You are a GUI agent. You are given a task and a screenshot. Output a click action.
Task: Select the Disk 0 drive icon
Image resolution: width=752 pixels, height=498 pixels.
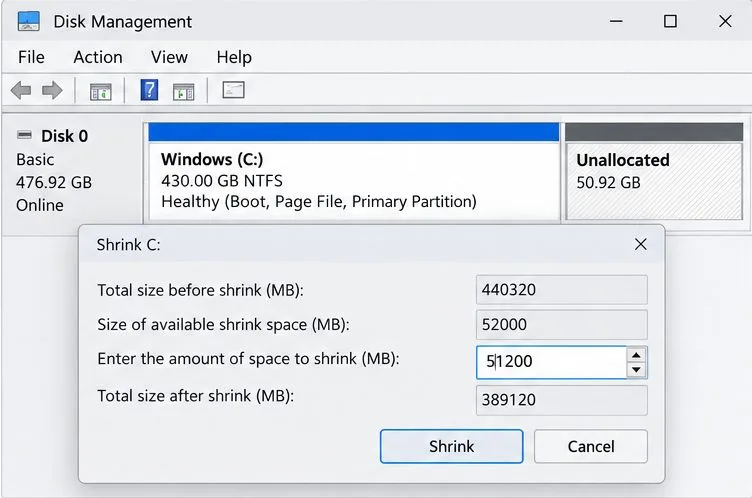pos(24,135)
